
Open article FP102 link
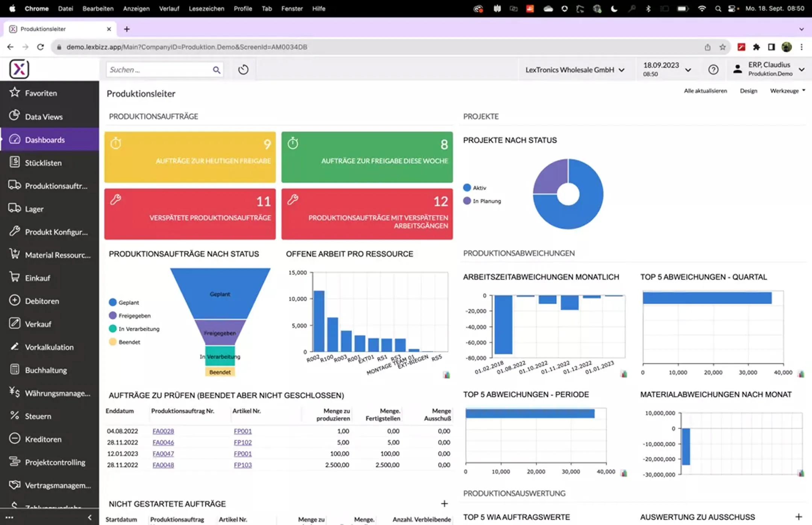coord(243,442)
